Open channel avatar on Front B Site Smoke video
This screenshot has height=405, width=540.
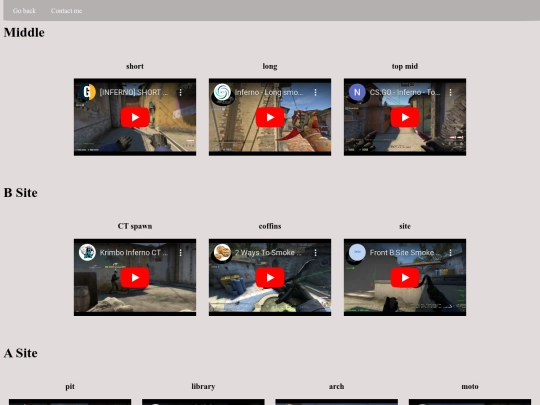(357, 252)
